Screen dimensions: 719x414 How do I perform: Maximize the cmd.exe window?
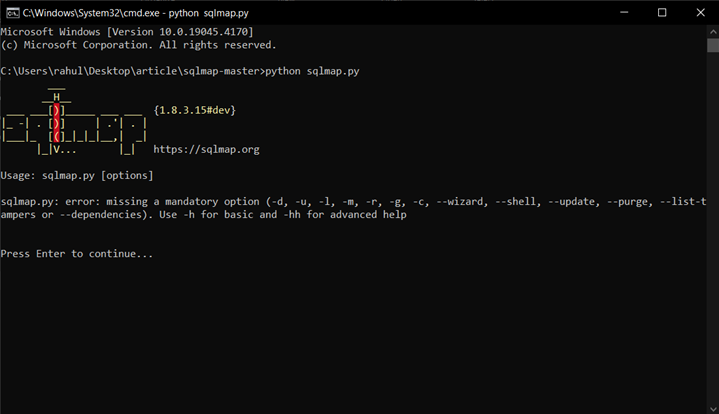(661, 12)
